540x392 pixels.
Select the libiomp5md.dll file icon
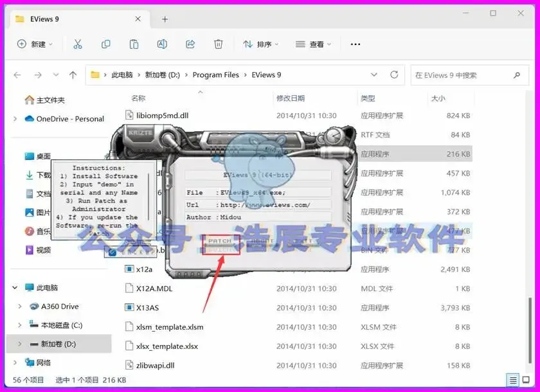click(x=129, y=115)
